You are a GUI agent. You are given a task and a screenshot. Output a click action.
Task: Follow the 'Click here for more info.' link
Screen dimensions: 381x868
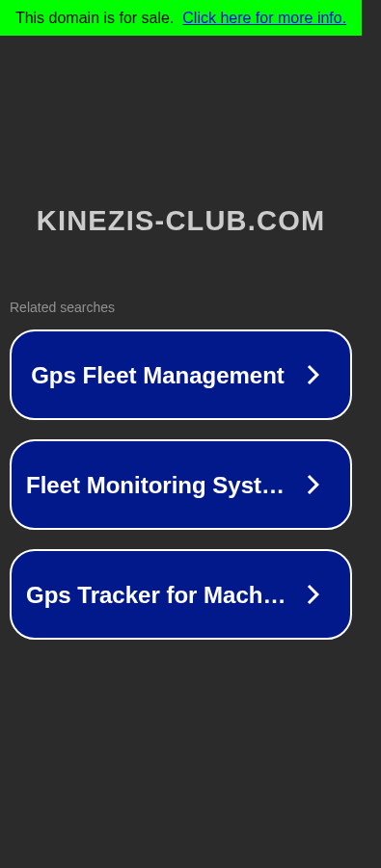[264, 17]
